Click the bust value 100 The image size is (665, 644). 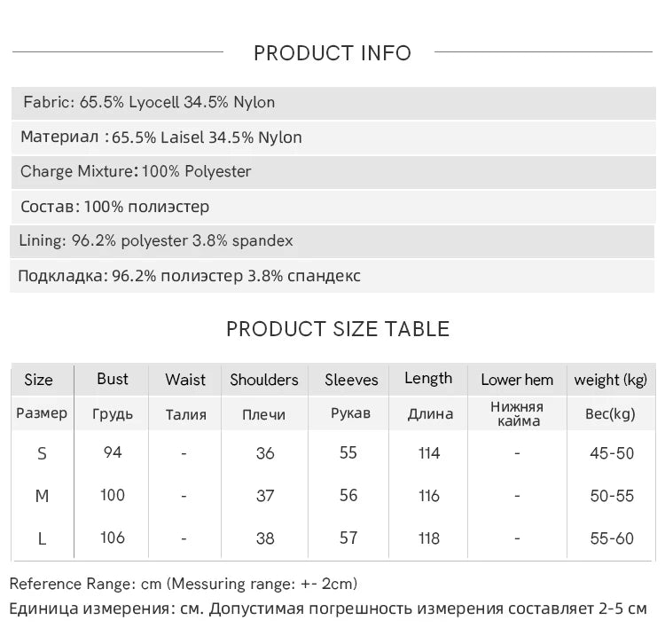(x=113, y=495)
